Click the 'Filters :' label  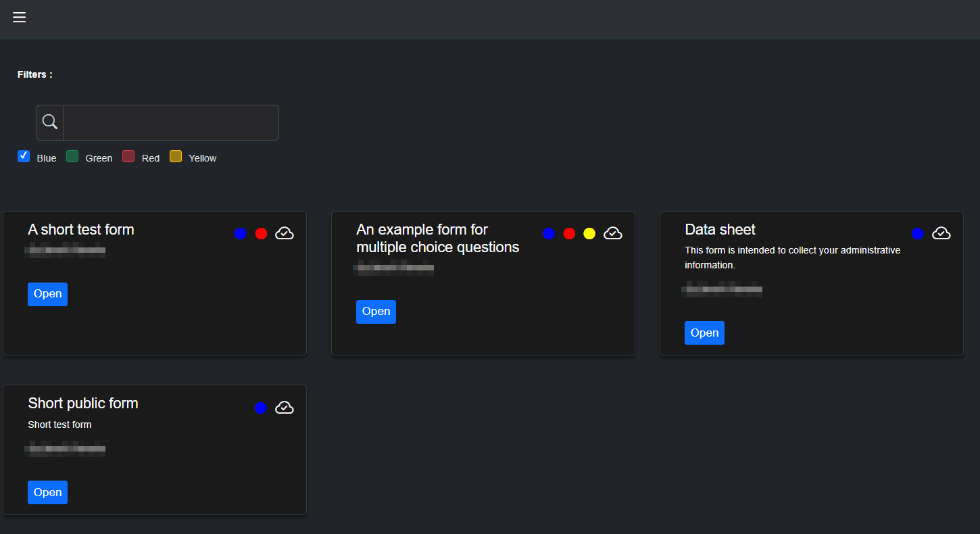35,74
